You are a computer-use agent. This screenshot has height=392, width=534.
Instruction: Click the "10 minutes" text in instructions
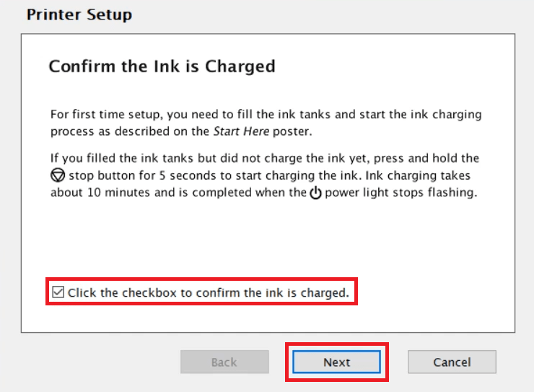click(x=118, y=193)
